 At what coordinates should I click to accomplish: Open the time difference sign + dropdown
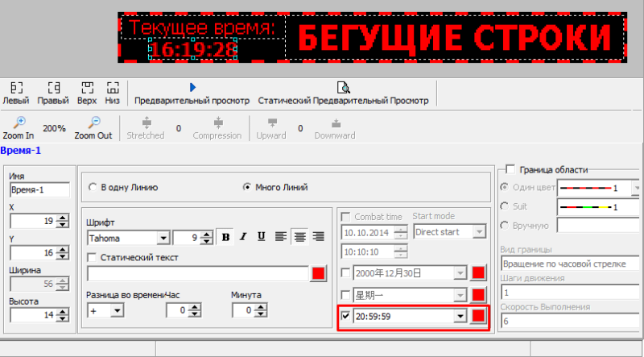point(117,310)
